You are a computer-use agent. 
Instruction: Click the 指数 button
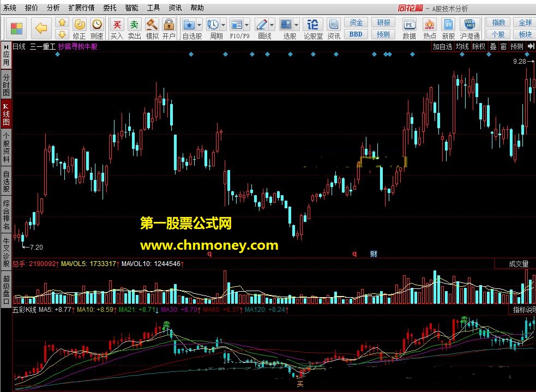point(498,22)
